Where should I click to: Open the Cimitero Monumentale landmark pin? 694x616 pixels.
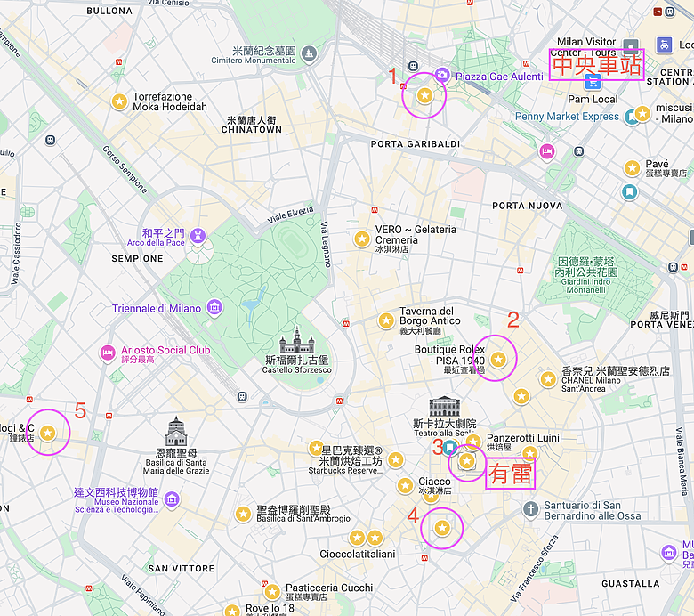(309, 54)
